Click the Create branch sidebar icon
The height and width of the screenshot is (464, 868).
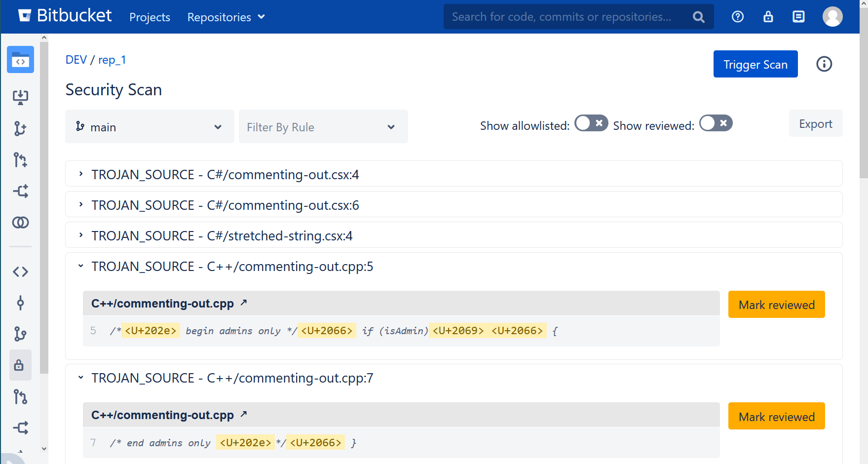coord(20,128)
